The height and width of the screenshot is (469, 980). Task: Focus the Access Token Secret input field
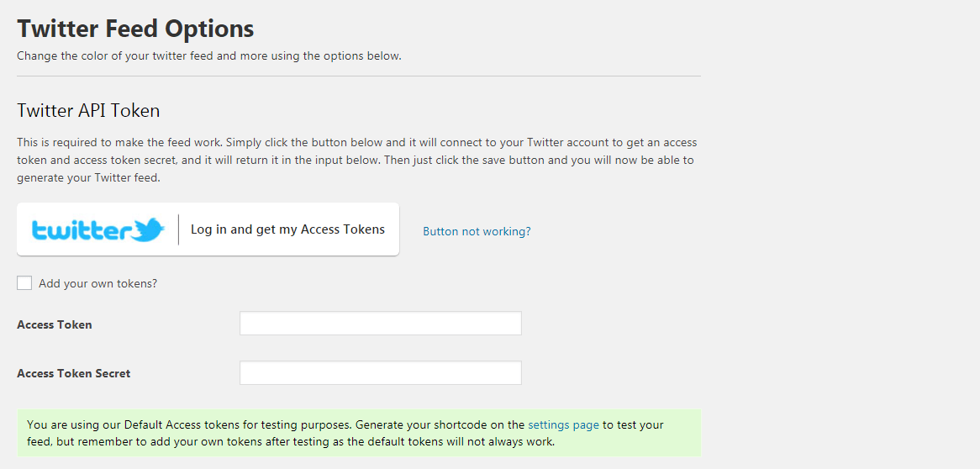381,372
